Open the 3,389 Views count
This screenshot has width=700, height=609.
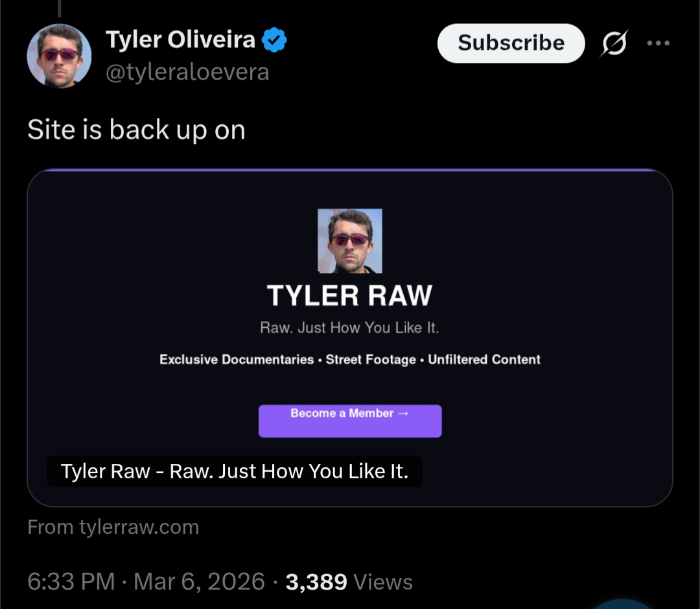point(349,581)
